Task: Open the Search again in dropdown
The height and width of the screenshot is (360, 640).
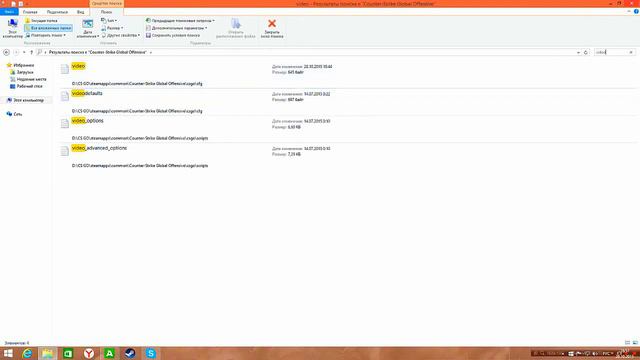Action: tap(46, 35)
